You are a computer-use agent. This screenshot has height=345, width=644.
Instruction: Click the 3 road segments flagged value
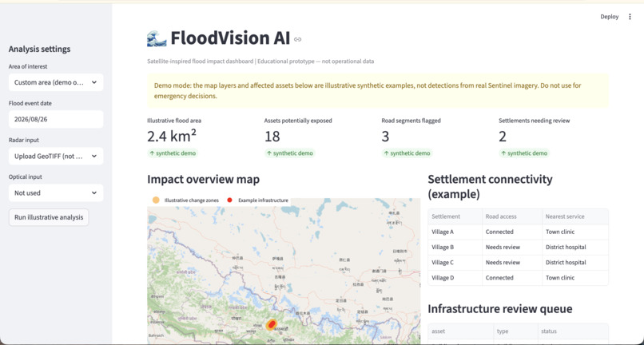coord(385,137)
